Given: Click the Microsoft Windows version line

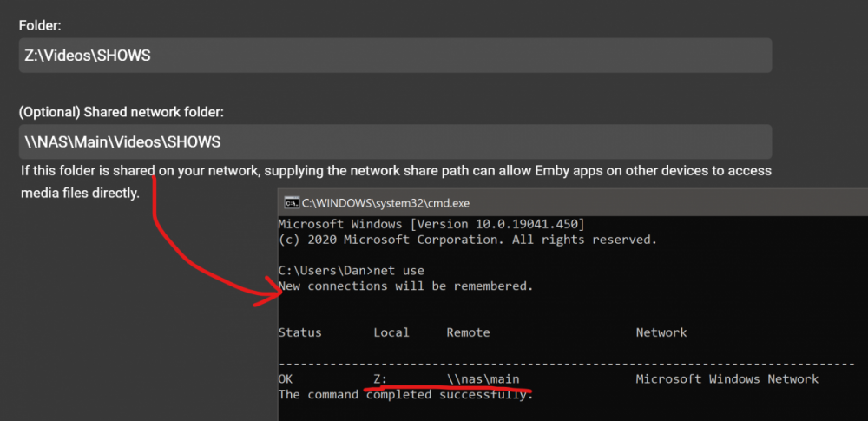Looking at the screenshot, I should [431, 224].
